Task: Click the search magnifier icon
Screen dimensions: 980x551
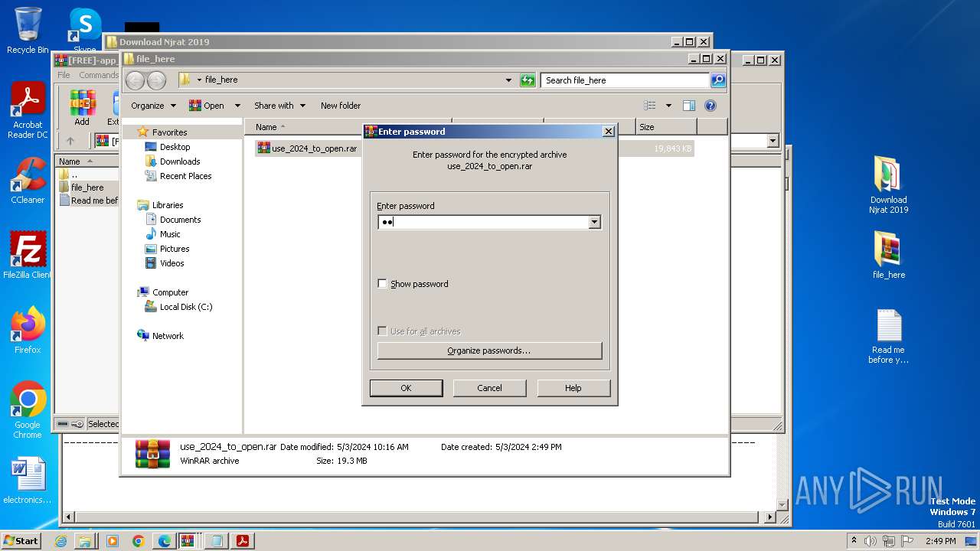Action: pos(717,80)
